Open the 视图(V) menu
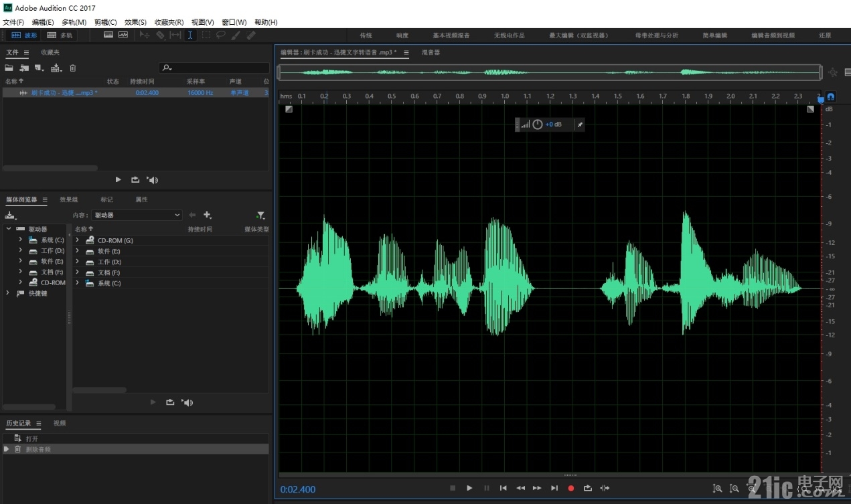Image resolution: width=851 pixels, height=504 pixels. tap(203, 22)
